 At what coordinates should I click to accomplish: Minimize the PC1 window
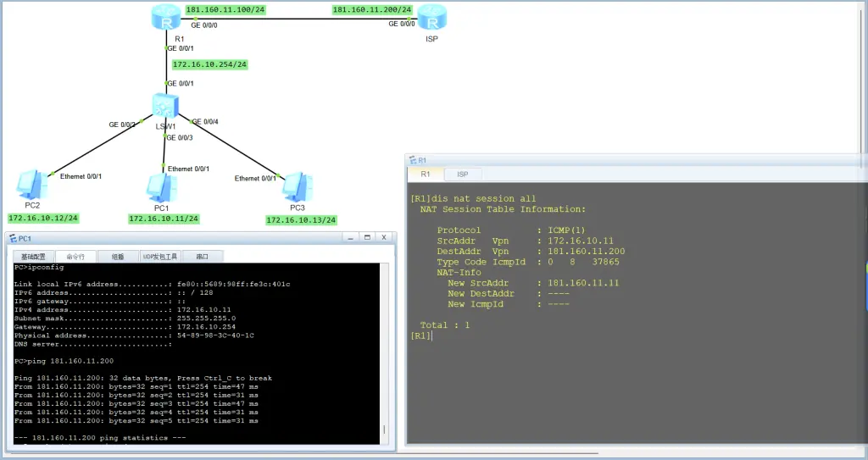[x=351, y=239]
